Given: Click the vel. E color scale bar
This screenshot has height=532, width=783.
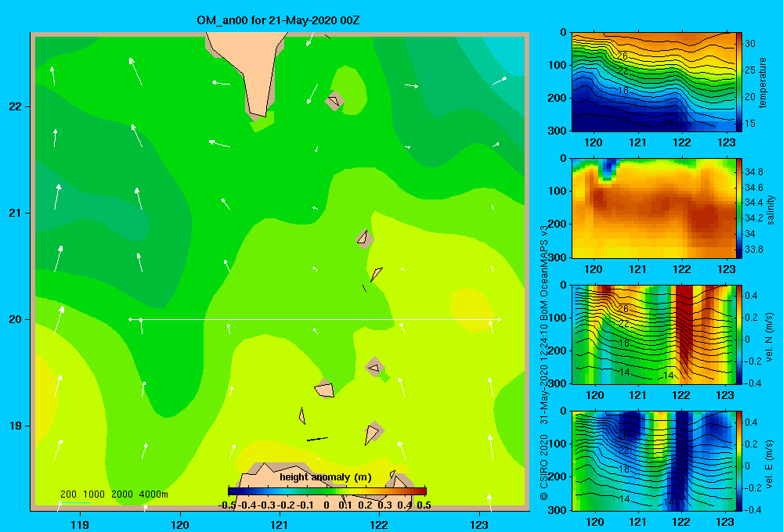Looking at the screenshot, I should 739,461.
